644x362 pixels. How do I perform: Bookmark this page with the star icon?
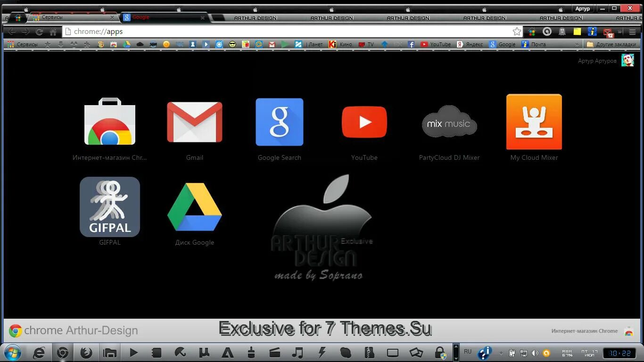coord(517,32)
